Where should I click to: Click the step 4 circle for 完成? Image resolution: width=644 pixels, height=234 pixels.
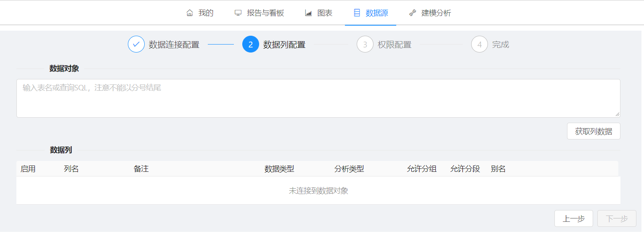[480, 44]
